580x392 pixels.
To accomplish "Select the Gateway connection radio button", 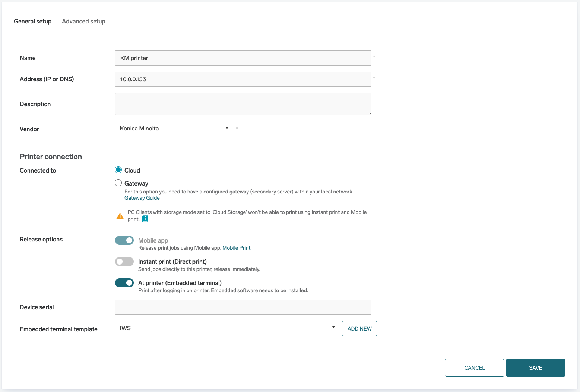I will pyautogui.click(x=118, y=183).
